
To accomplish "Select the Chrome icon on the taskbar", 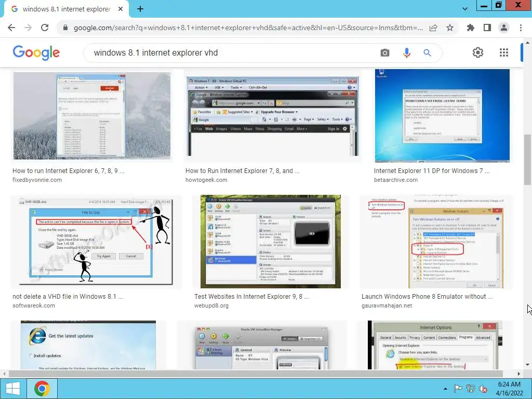I will coord(42,389).
